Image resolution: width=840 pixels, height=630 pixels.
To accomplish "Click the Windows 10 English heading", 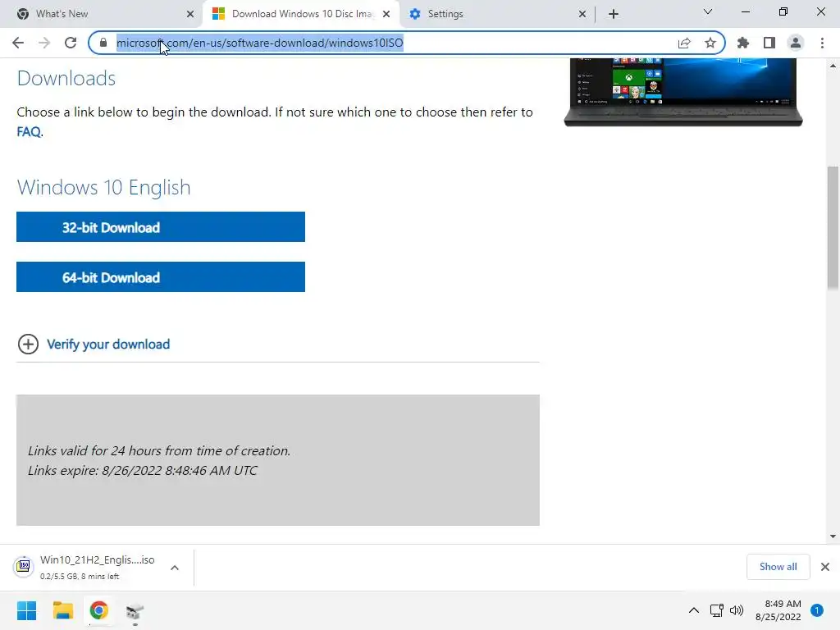I will click(x=103, y=188).
